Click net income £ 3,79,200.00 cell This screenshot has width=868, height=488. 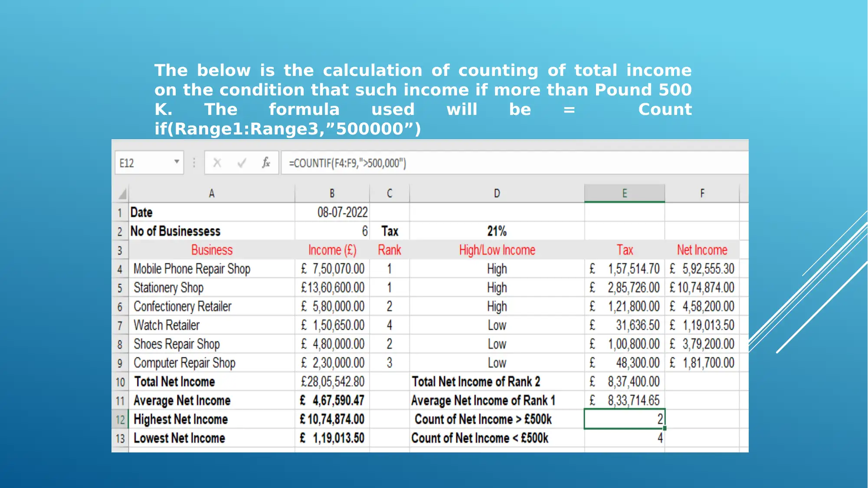(702, 344)
